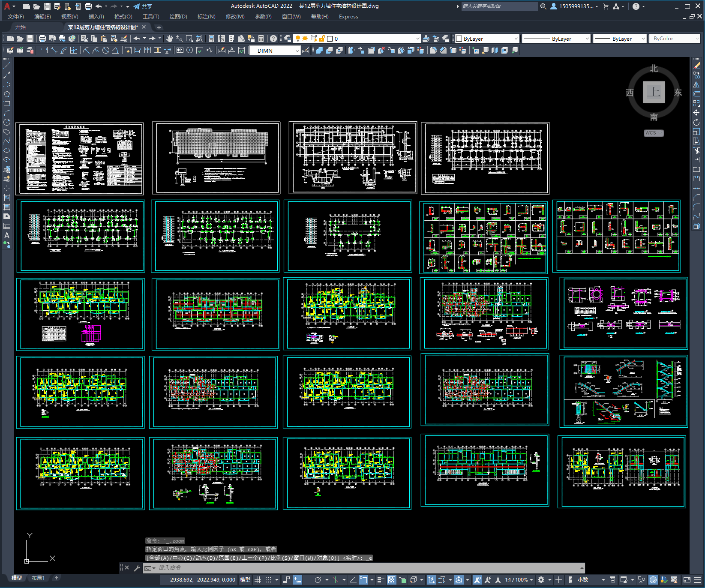The height and width of the screenshot is (588, 705).
Task: Open the 文件(F) menu
Action: coord(16,17)
